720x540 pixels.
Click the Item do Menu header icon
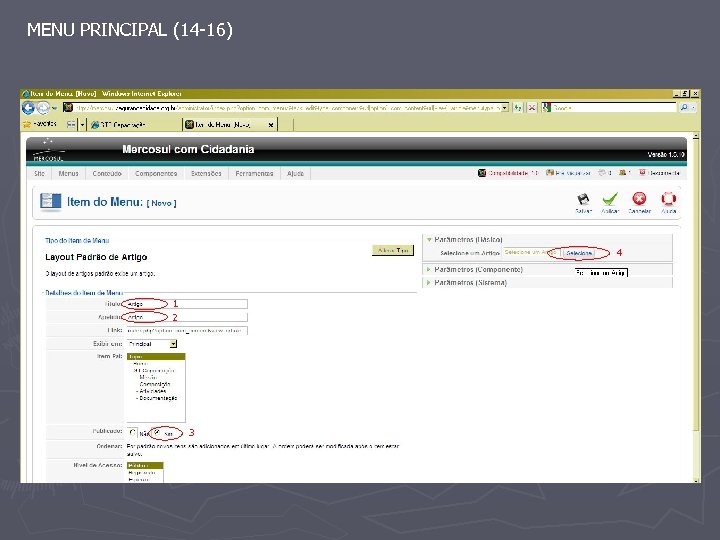(51, 202)
